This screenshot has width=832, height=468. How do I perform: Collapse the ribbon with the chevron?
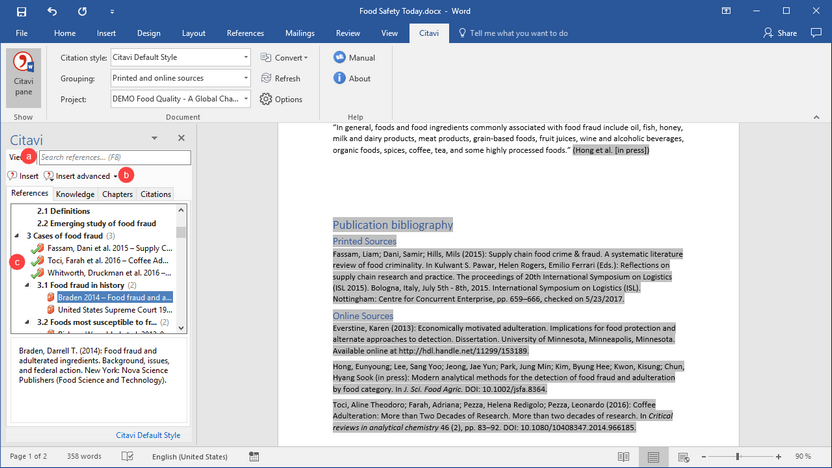pos(816,117)
